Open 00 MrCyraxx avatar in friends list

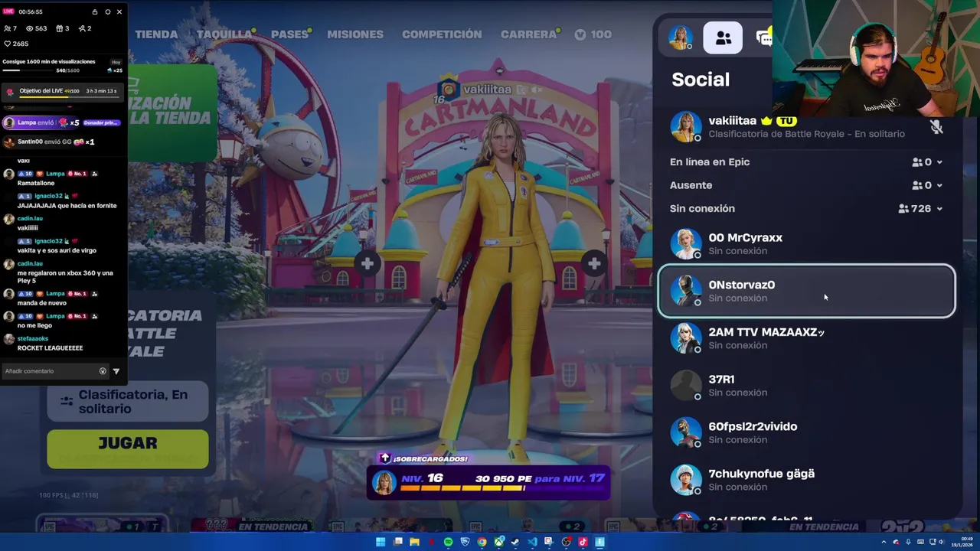pos(685,243)
